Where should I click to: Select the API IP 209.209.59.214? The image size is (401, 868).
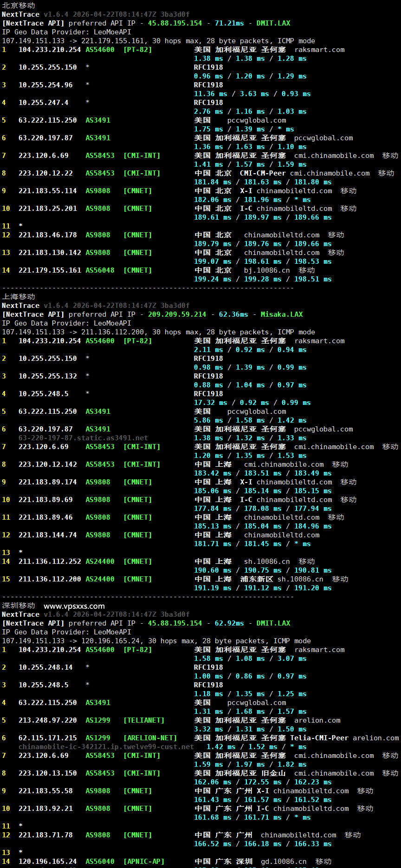coord(177,314)
